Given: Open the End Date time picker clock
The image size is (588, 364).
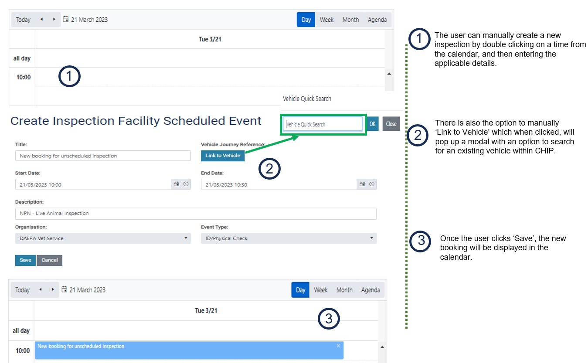Looking at the screenshot, I should click(372, 184).
